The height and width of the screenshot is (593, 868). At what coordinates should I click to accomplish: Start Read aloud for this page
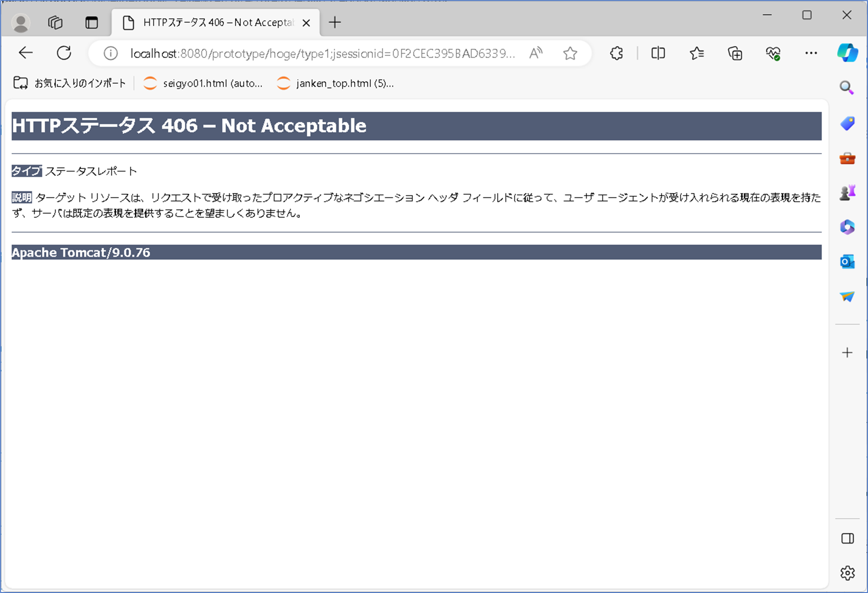tap(536, 53)
